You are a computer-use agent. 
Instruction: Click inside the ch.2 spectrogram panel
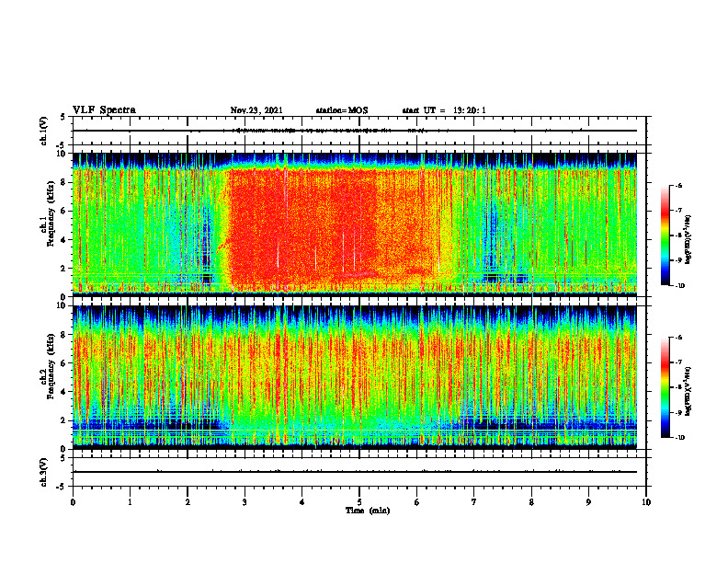pyautogui.click(x=355, y=377)
